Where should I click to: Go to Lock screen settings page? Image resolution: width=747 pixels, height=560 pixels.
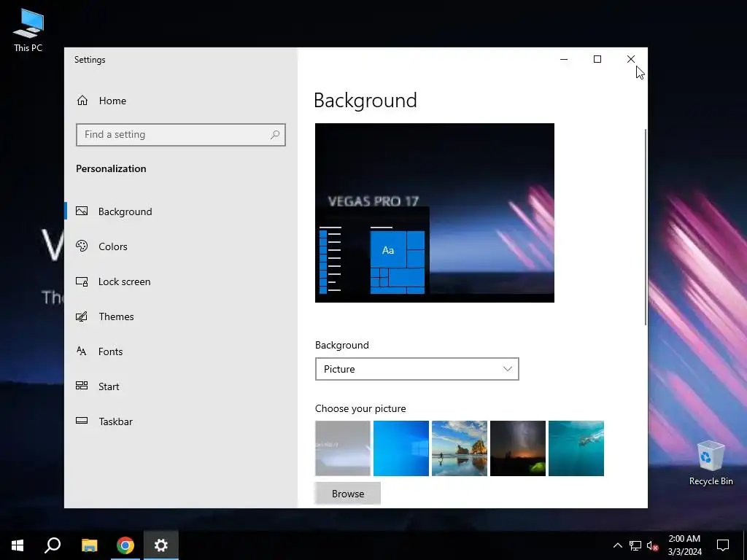pos(181,281)
